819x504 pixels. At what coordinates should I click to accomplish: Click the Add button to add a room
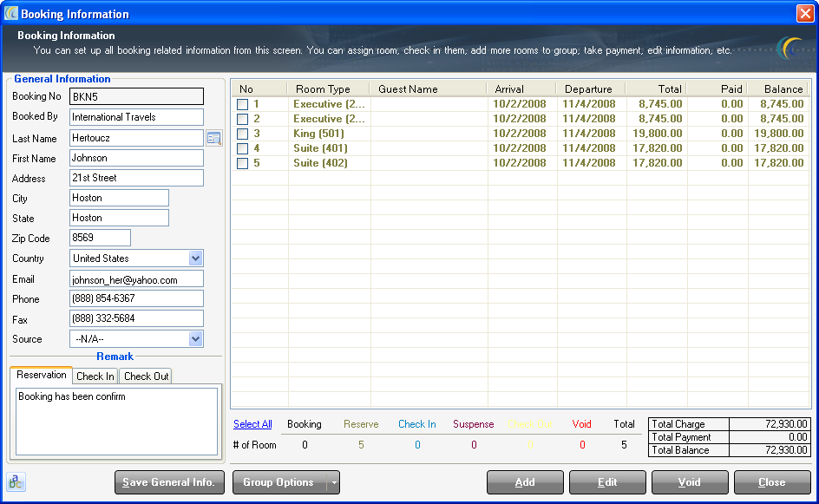click(x=525, y=481)
